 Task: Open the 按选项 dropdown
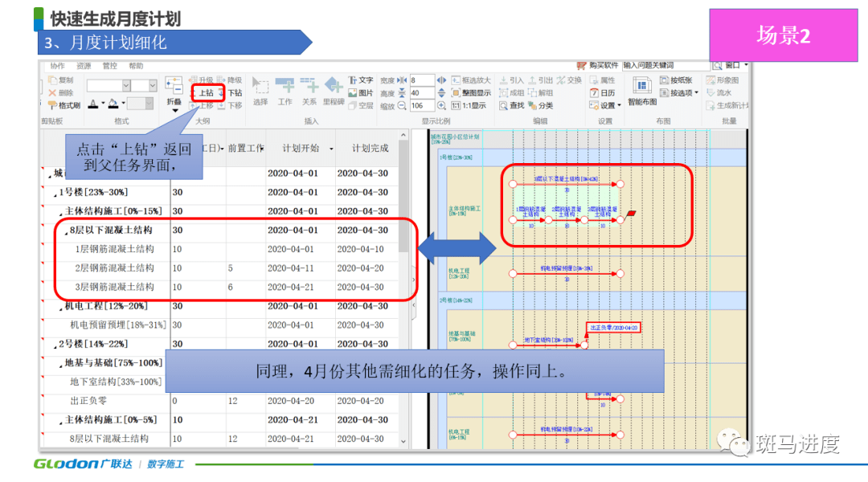(696, 93)
